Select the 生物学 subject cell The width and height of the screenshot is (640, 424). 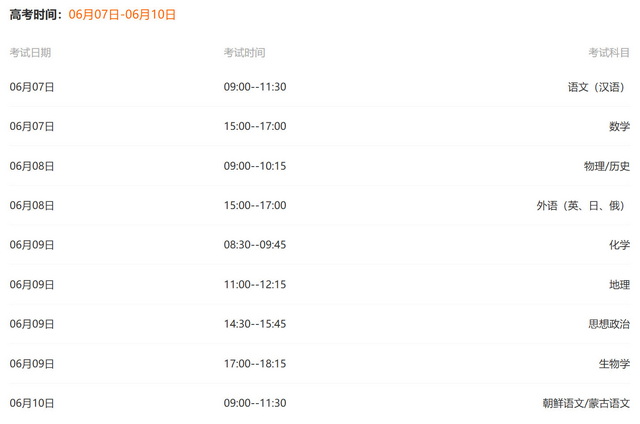[614, 364]
